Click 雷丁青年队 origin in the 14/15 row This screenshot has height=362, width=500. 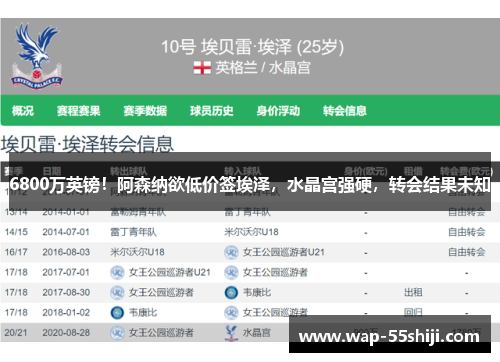click(x=134, y=232)
